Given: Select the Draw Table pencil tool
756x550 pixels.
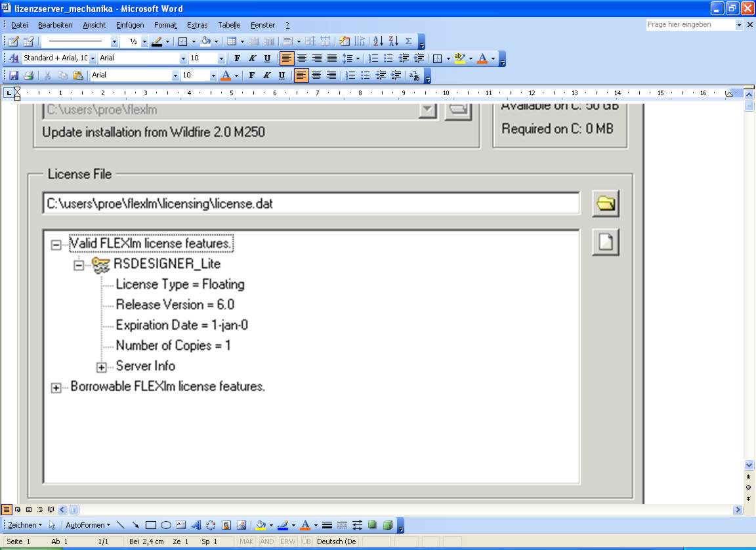Looking at the screenshot, I should (14, 41).
